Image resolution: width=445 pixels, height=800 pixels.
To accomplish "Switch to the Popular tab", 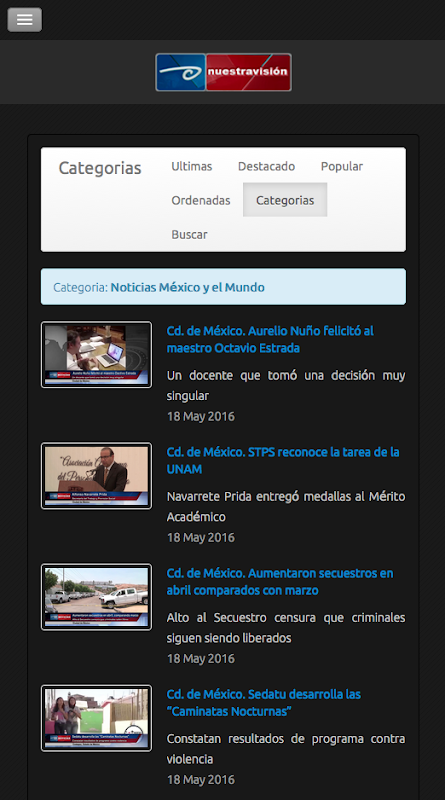I will [x=342, y=166].
